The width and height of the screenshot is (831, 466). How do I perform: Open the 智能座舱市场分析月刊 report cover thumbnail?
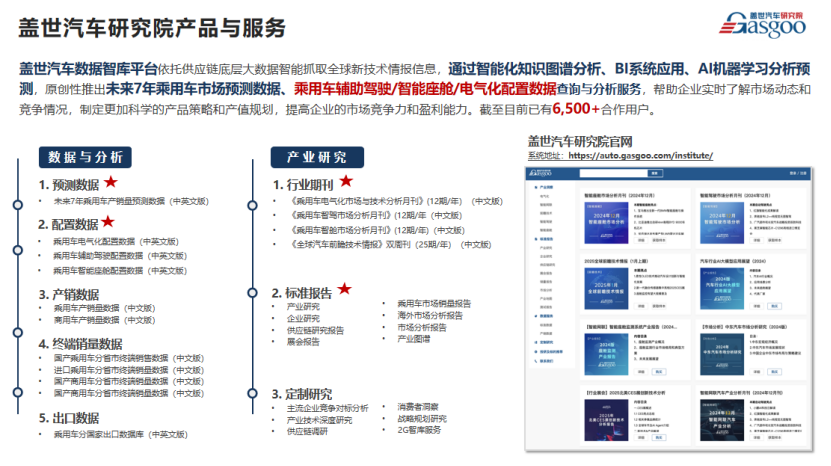pyautogui.click(x=606, y=223)
